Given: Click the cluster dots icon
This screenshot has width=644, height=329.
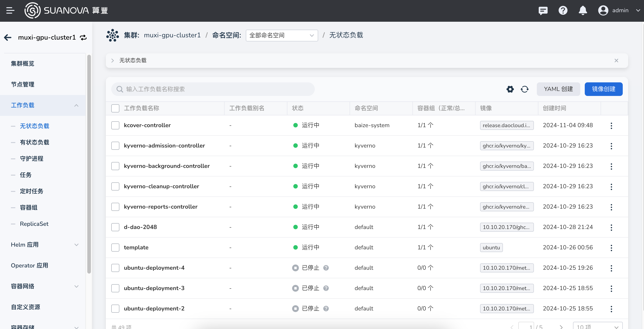Looking at the screenshot, I should [113, 35].
